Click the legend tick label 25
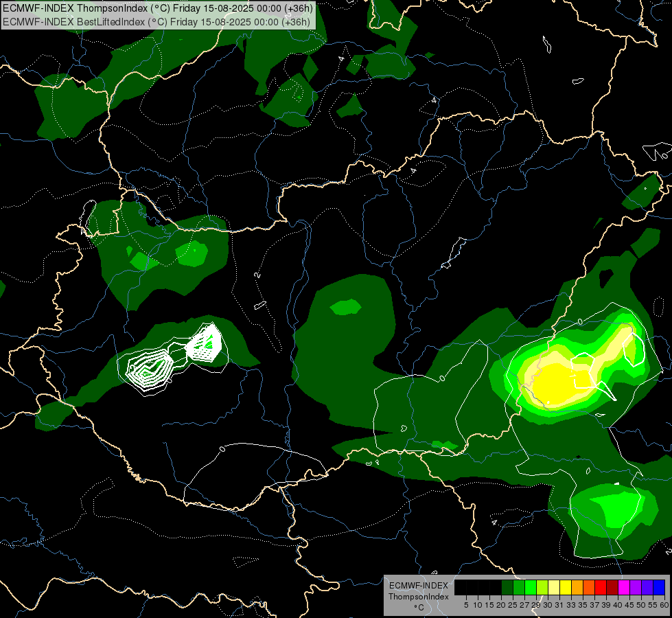This screenshot has height=618, width=672. click(513, 605)
